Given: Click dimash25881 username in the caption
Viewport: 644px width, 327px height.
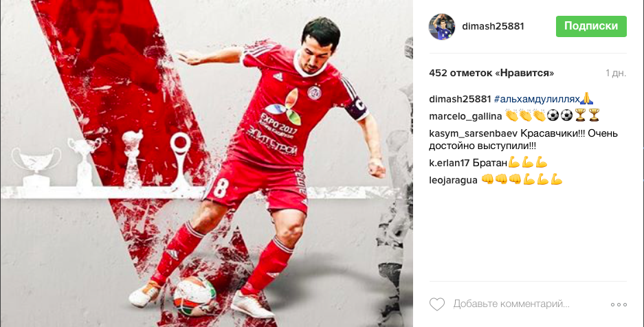Looking at the screenshot, I should click(x=460, y=99).
